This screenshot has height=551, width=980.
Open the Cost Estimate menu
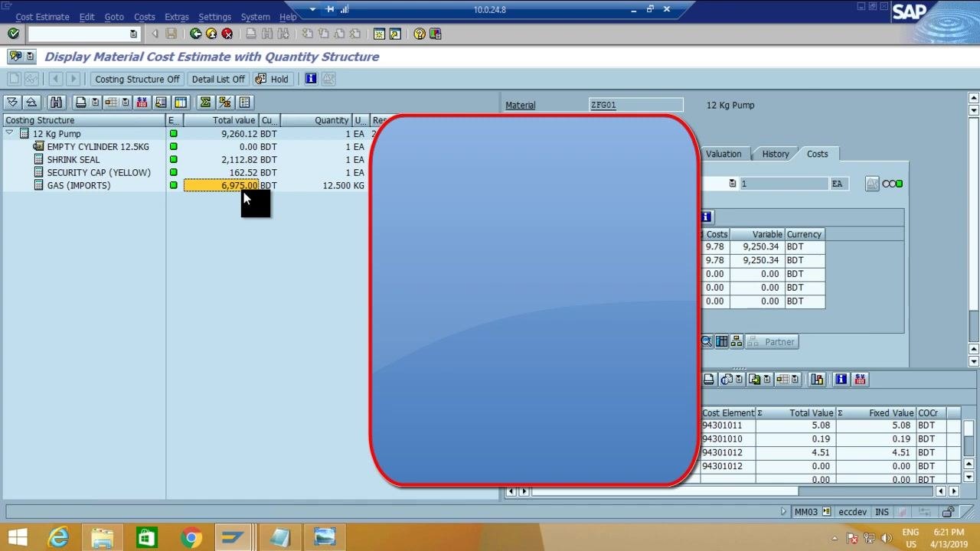42,17
